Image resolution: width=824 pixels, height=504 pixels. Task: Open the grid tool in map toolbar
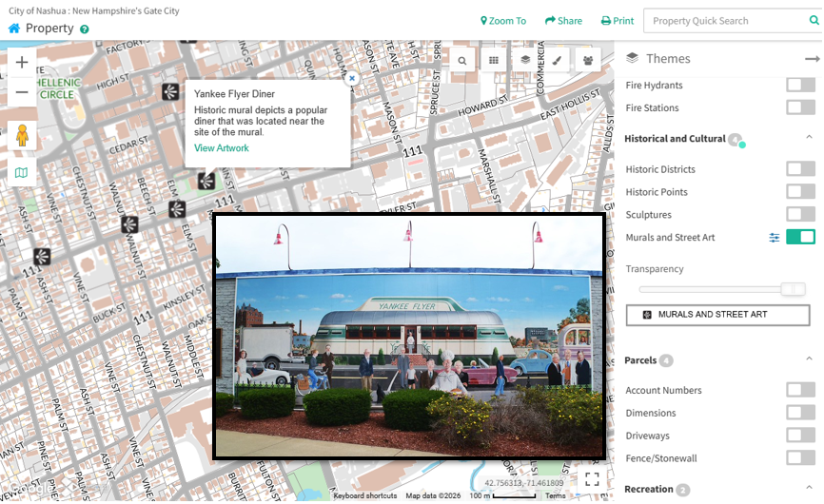(x=494, y=60)
